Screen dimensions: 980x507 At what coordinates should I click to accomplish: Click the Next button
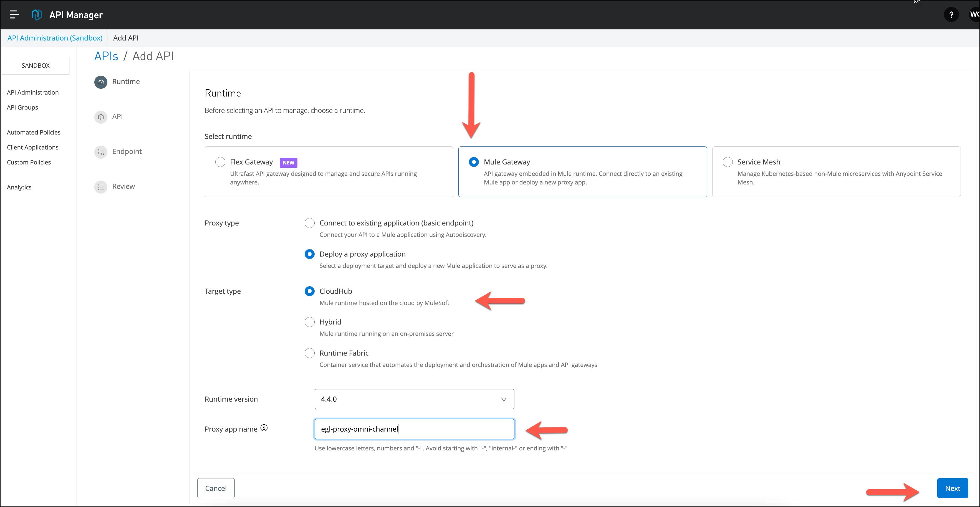coord(952,488)
